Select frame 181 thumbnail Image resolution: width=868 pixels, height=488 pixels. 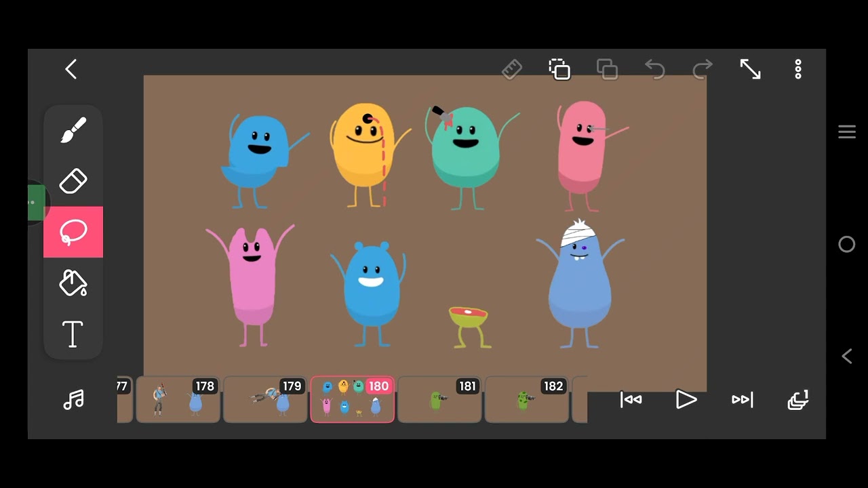[439, 400]
